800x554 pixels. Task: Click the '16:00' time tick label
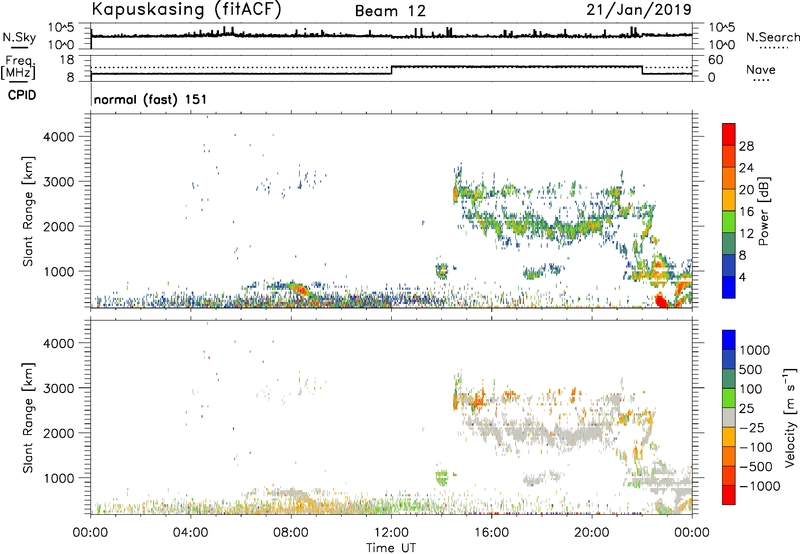tap(491, 533)
